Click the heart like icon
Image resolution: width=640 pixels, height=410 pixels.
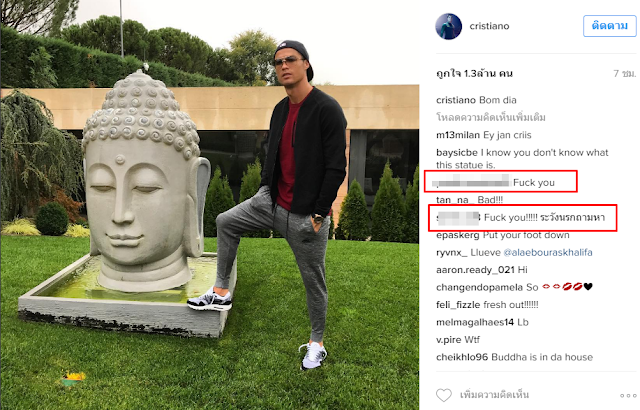coord(444,395)
